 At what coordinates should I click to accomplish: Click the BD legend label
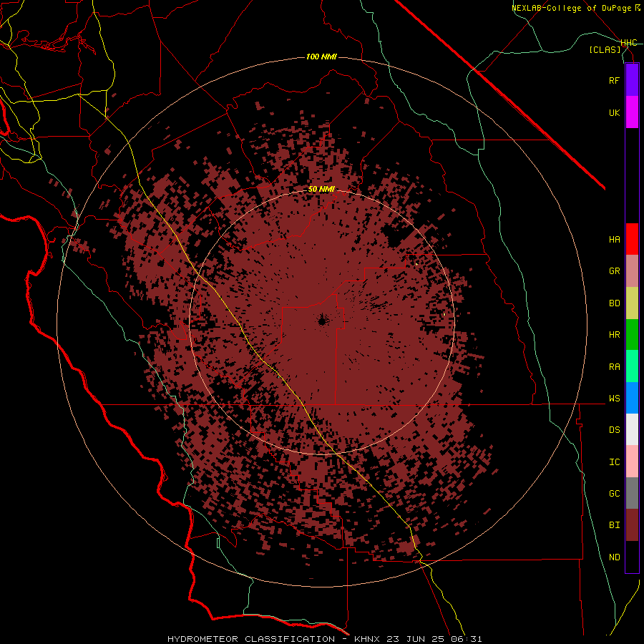615,303
